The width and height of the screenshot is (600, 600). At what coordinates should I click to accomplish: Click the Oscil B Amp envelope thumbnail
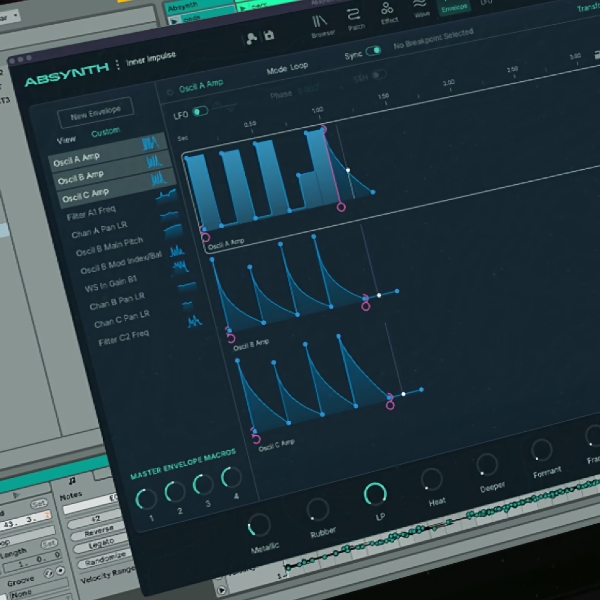point(154,161)
